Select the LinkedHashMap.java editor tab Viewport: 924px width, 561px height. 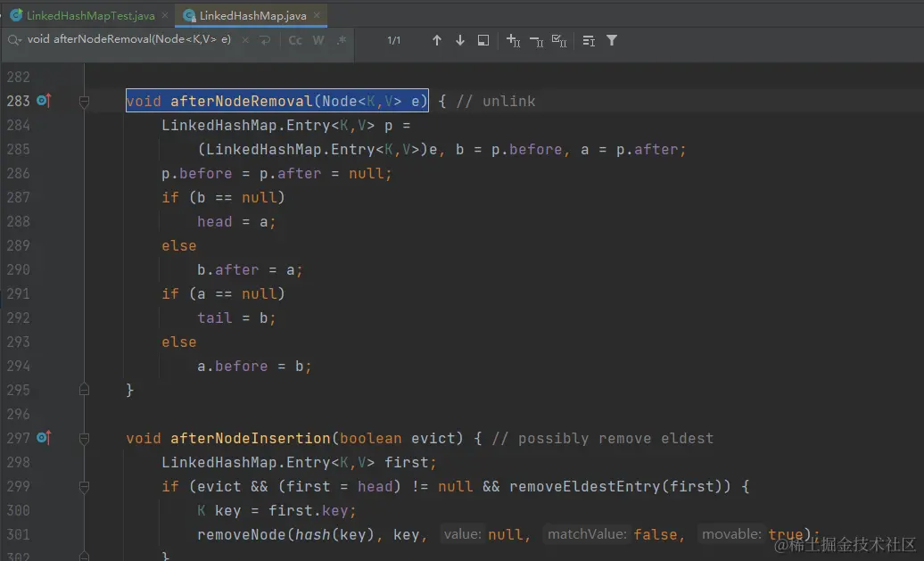pyautogui.click(x=252, y=16)
